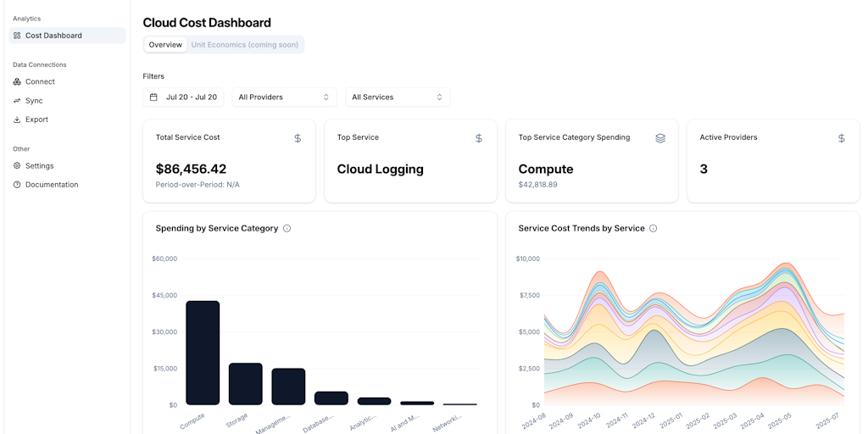Click layers icon on Top Service Category Spending
Image resolution: width=868 pixels, height=434 pixels.
[x=659, y=138]
